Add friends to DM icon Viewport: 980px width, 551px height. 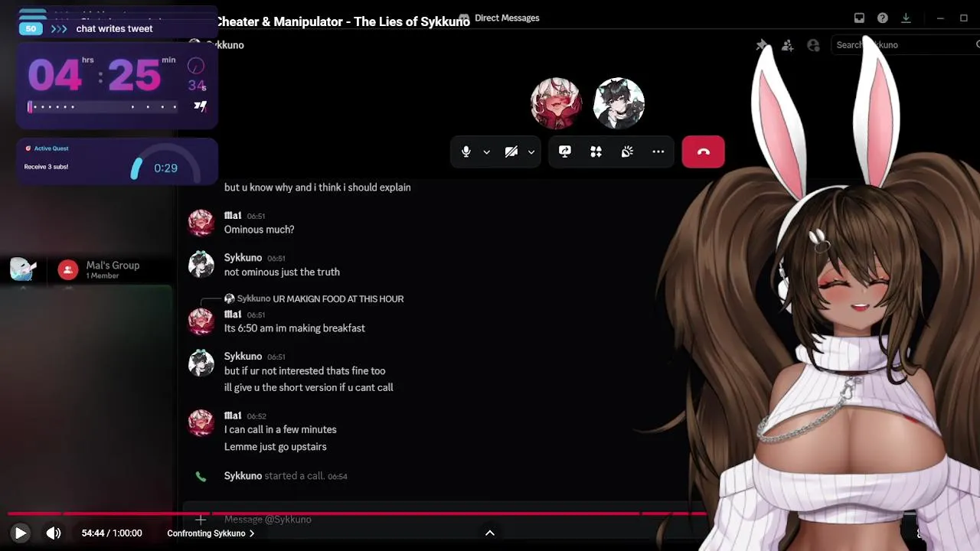click(787, 45)
